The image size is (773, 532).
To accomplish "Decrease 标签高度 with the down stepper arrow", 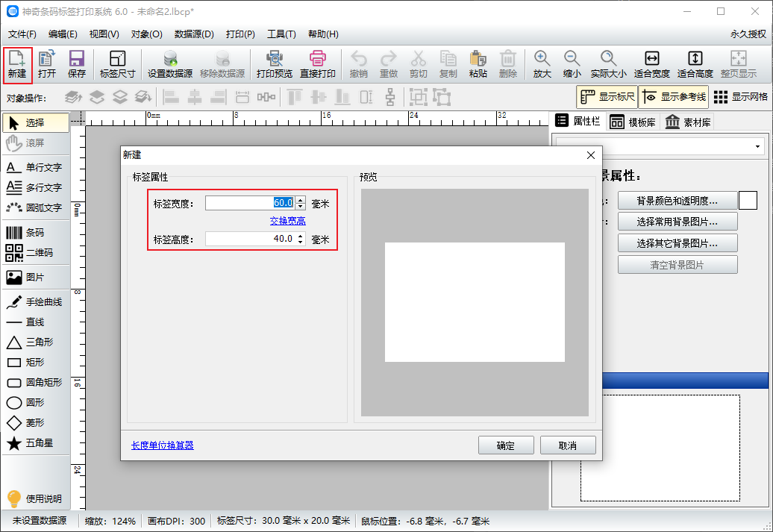I will tap(301, 242).
